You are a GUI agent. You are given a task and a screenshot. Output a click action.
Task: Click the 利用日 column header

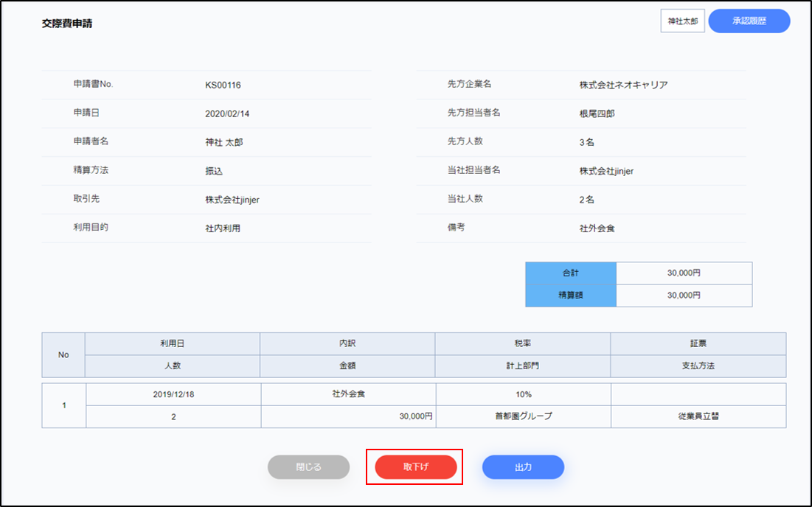pyautogui.click(x=172, y=344)
